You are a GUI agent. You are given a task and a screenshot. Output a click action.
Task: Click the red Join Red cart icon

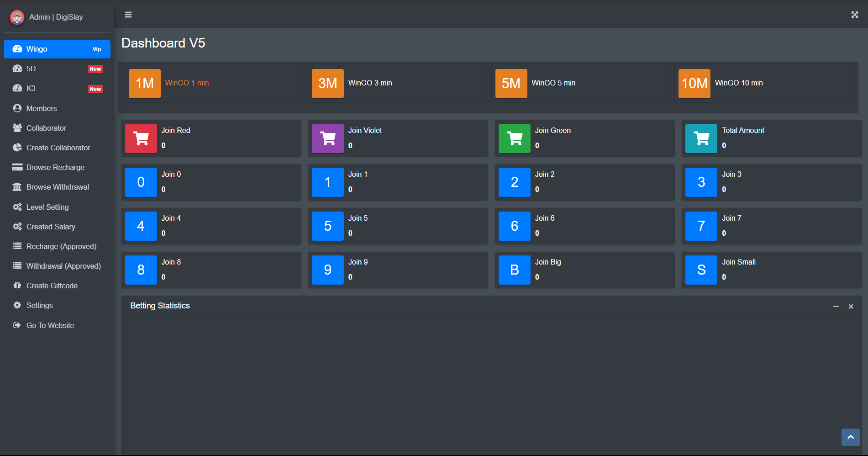141,138
